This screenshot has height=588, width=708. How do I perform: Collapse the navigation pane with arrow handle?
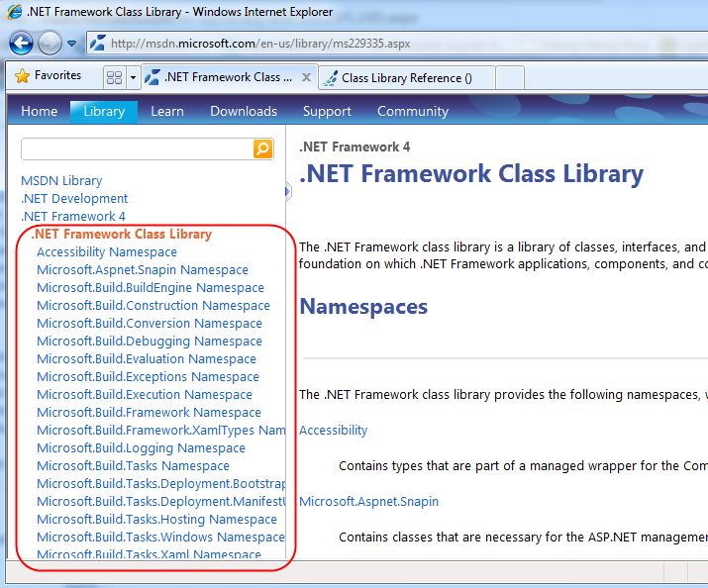287,192
